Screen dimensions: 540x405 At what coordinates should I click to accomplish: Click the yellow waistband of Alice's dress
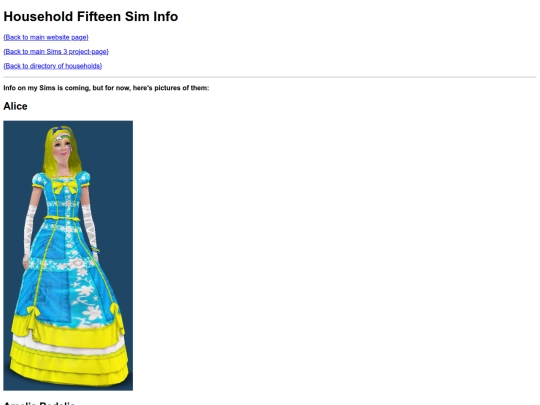coord(62,218)
